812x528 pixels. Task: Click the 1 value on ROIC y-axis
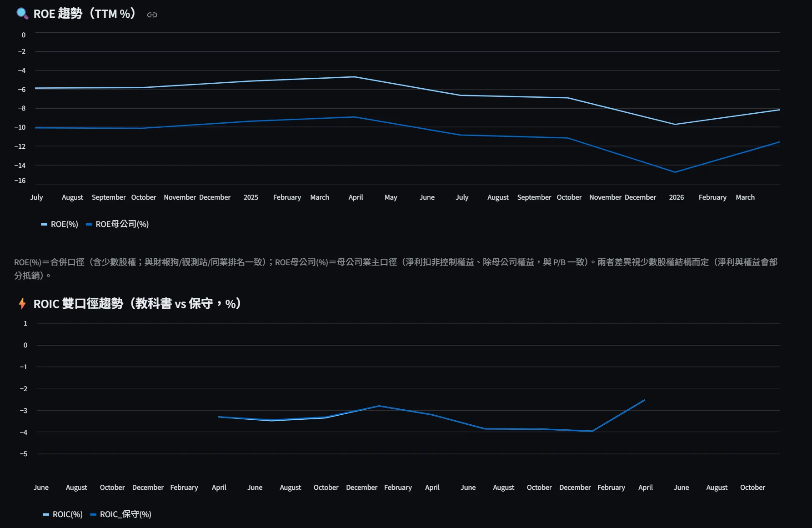click(x=25, y=323)
